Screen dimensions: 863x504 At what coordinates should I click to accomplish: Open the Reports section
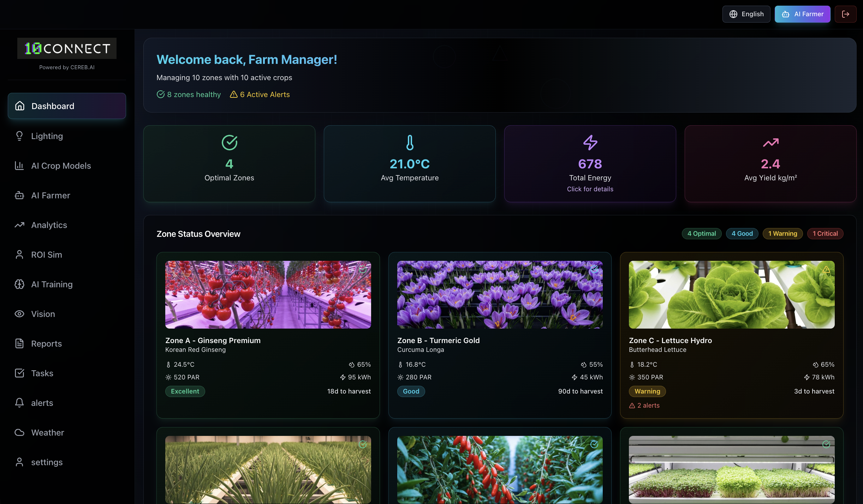pos(46,343)
